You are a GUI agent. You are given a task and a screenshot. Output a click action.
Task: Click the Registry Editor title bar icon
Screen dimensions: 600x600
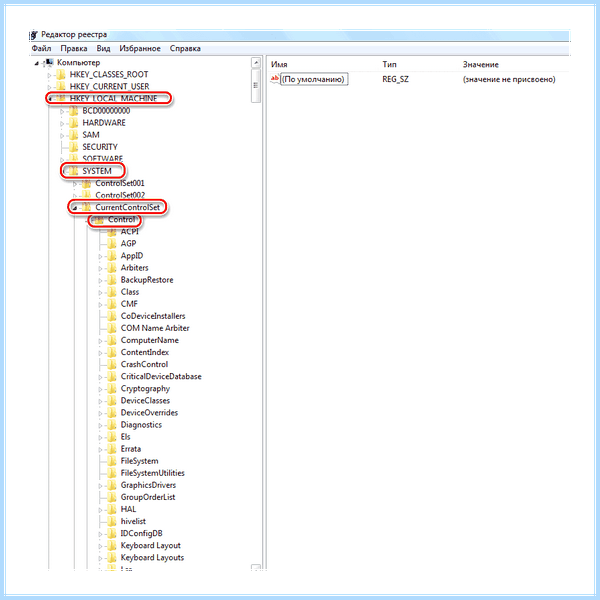34,35
